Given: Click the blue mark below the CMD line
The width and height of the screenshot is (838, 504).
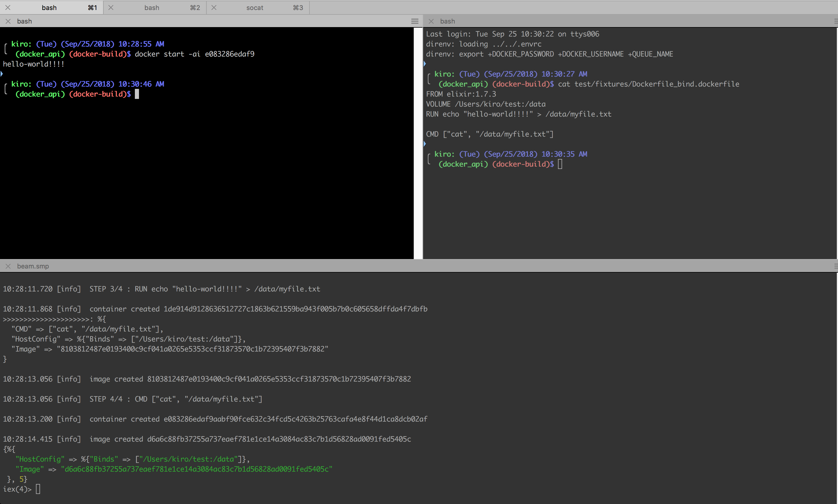Looking at the screenshot, I should pyautogui.click(x=425, y=144).
